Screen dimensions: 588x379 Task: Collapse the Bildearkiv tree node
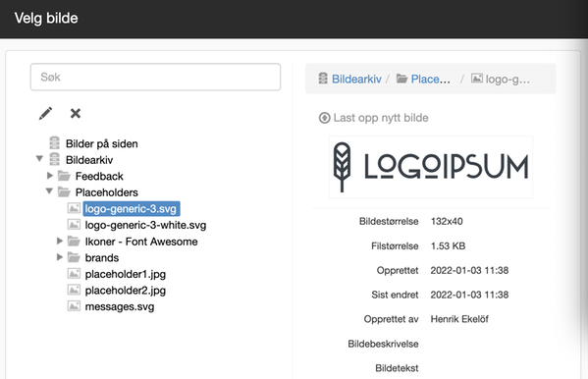click(x=39, y=159)
